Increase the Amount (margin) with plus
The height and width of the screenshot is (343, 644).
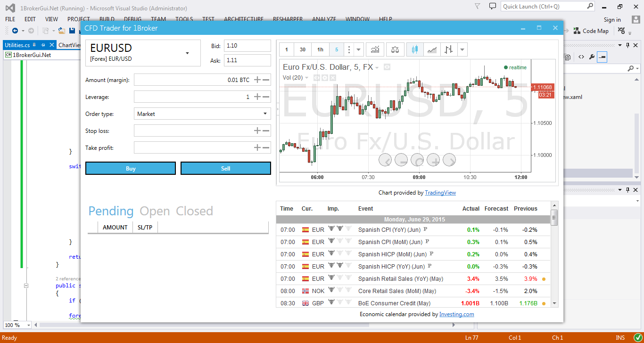point(257,80)
